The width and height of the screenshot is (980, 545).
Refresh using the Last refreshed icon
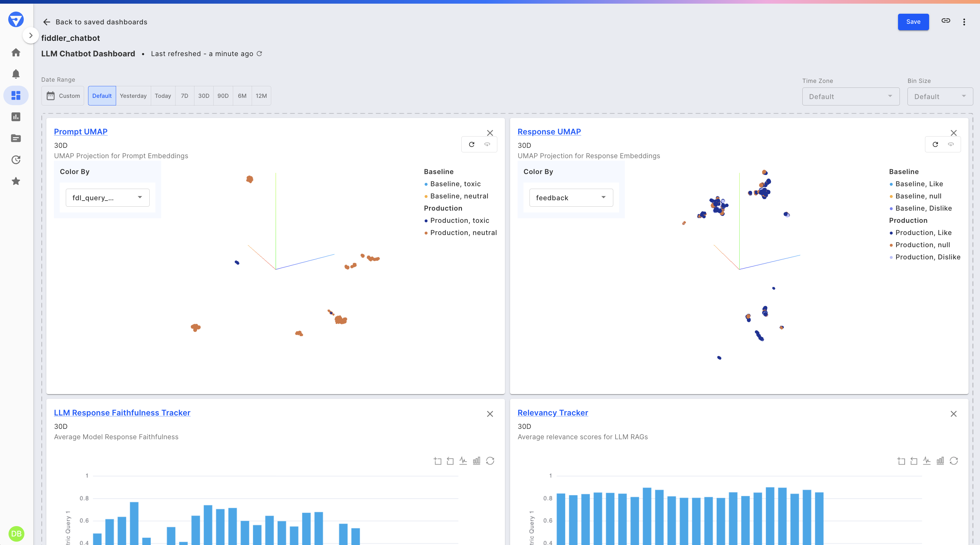tap(259, 54)
